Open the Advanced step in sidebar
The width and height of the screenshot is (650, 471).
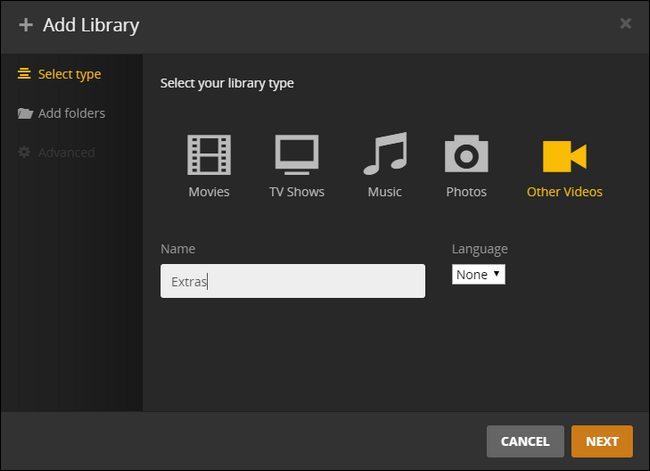[66, 152]
